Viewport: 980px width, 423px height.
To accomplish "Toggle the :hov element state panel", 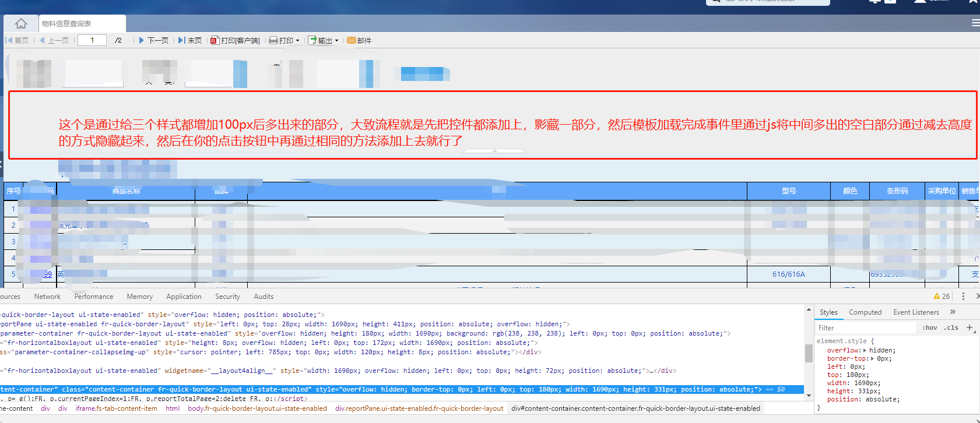I will (x=930, y=328).
